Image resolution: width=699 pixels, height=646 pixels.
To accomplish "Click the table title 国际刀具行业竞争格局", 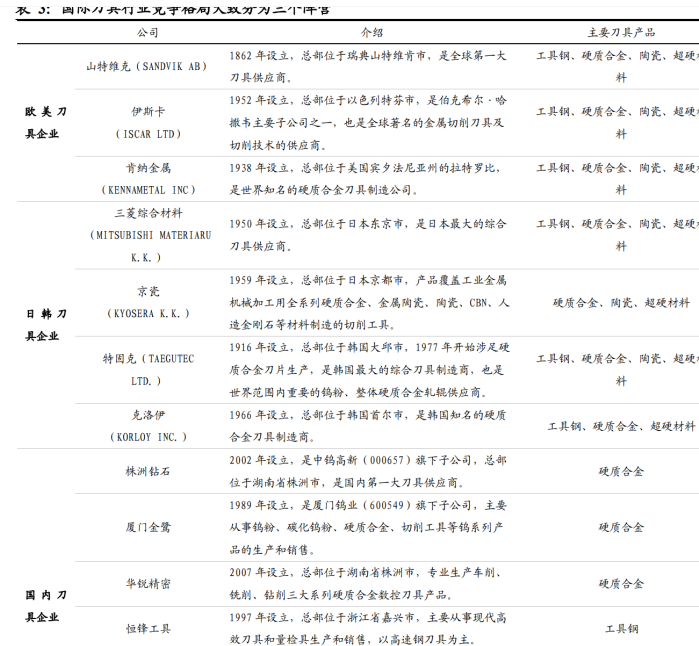I will pyautogui.click(x=173, y=9).
